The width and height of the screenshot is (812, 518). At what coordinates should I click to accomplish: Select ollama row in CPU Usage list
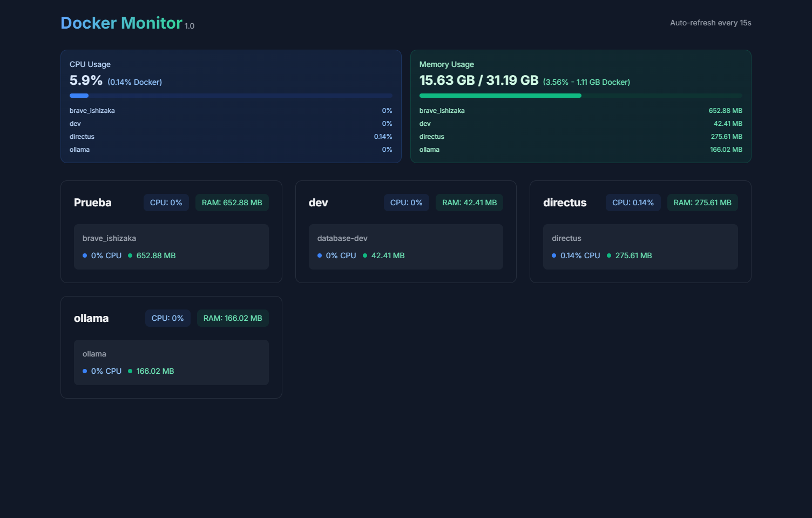(x=231, y=150)
